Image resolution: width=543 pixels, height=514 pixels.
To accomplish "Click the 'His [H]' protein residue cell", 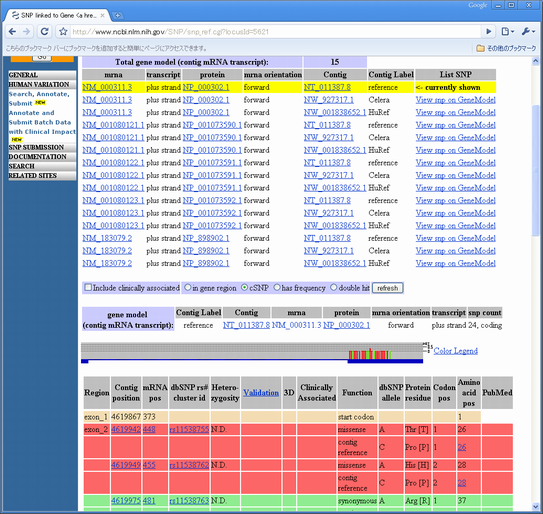I will pos(418,465).
